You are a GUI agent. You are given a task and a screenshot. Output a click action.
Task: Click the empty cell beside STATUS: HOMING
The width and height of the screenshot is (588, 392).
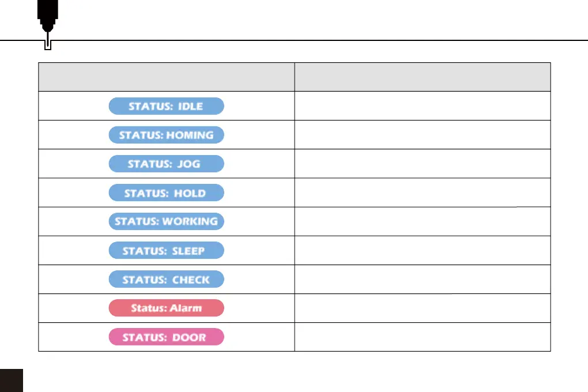point(422,135)
